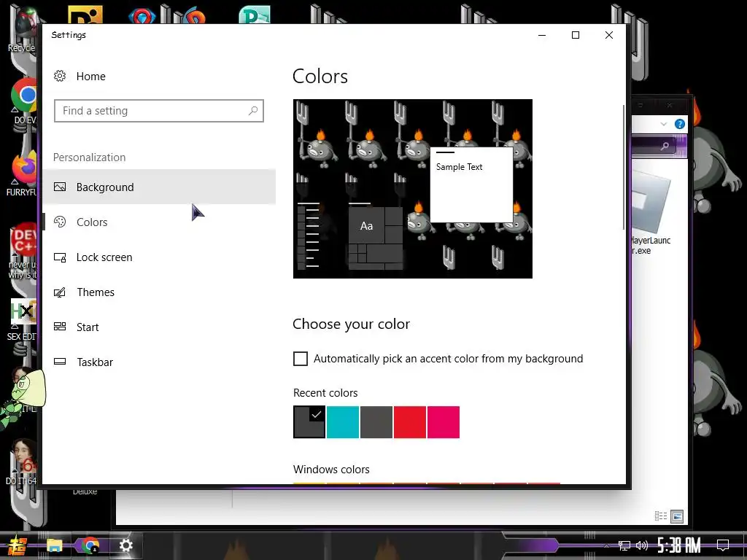The height and width of the screenshot is (560, 747).
Task: Click the Windows colors label
Action: [x=331, y=470]
